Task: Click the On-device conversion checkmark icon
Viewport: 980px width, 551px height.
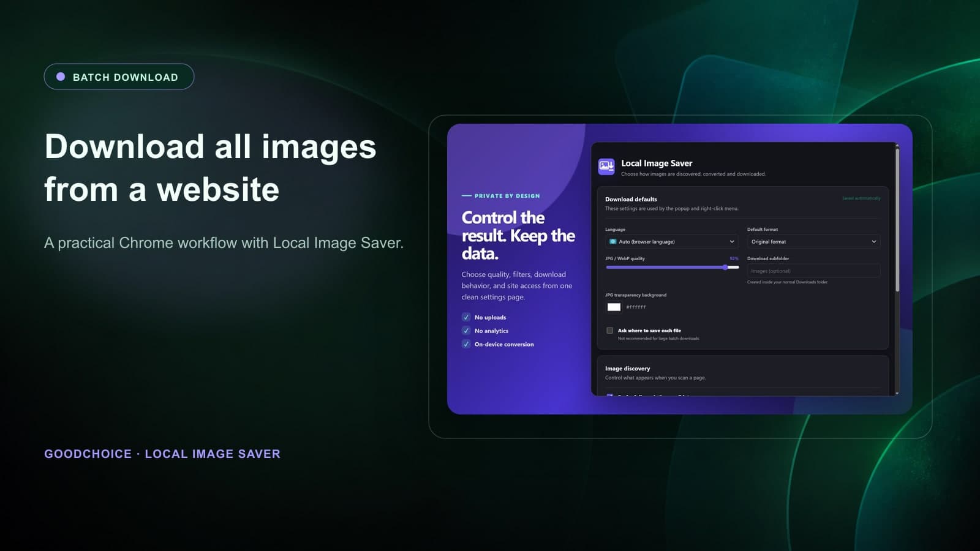Action: [466, 344]
